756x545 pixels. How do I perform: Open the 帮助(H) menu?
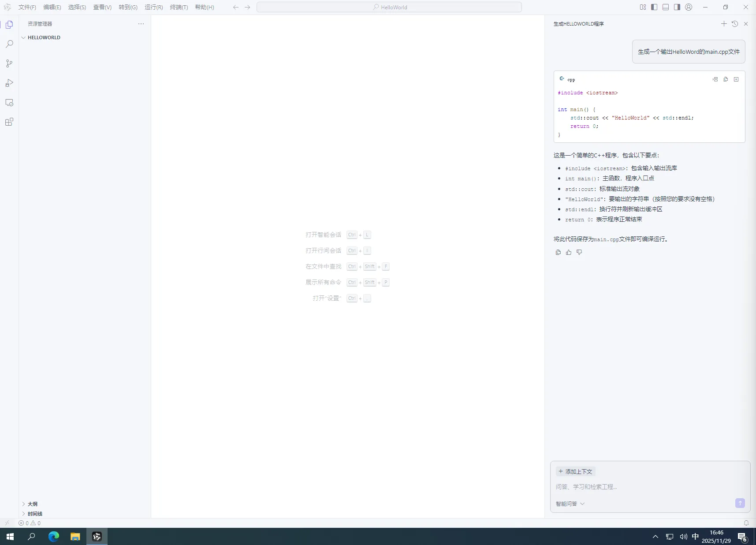(205, 7)
